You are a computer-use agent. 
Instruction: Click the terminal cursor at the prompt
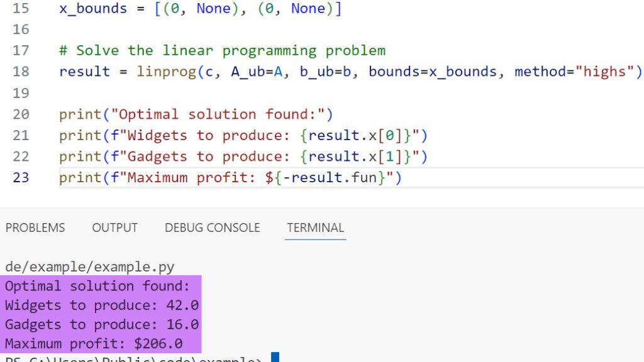[x=275, y=358]
